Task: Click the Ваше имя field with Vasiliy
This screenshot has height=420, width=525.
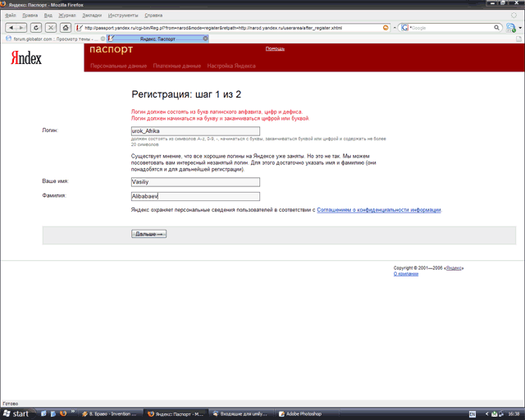Action: (x=195, y=182)
